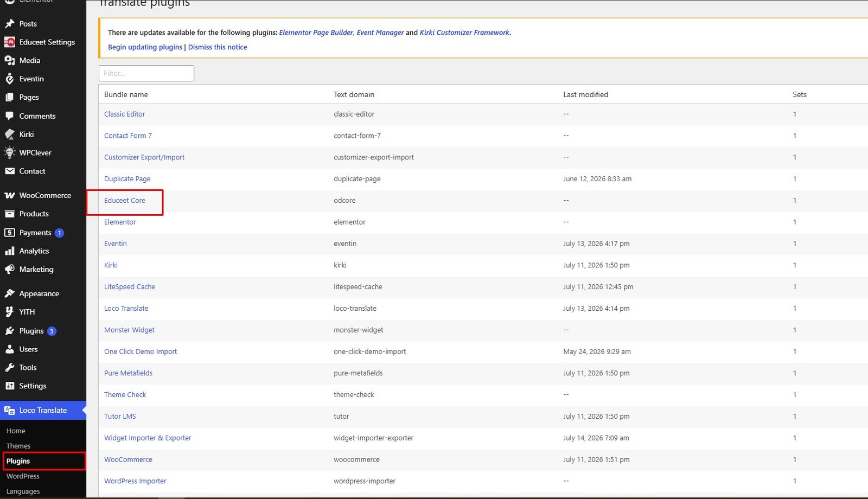Click the 'litespeed-cache' text domain cell
Viewport: 868px width, 499px height.
(x=358, y=287)
